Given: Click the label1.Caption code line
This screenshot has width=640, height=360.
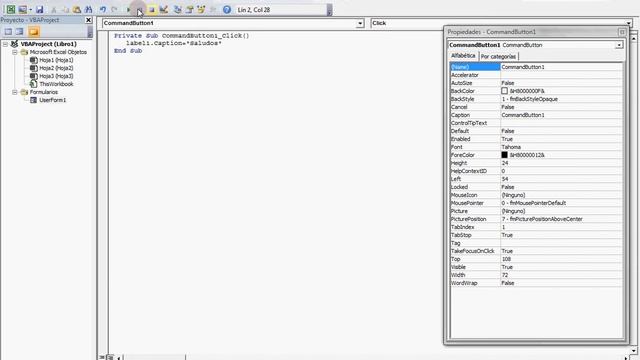Looking at the screenshot, I should coord(173,43).
